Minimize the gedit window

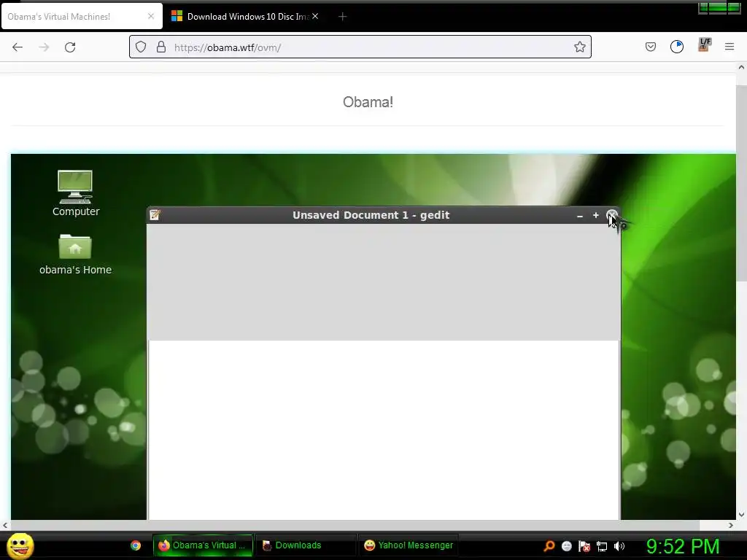click(580, 216)
